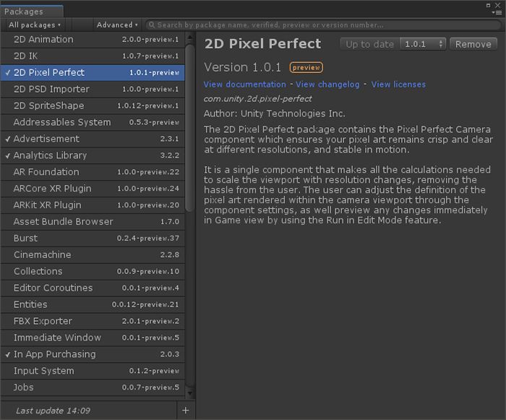Focus the package search field
Image resolution: width=506 pixels, height=420 pixels.
tap(318, 25)
